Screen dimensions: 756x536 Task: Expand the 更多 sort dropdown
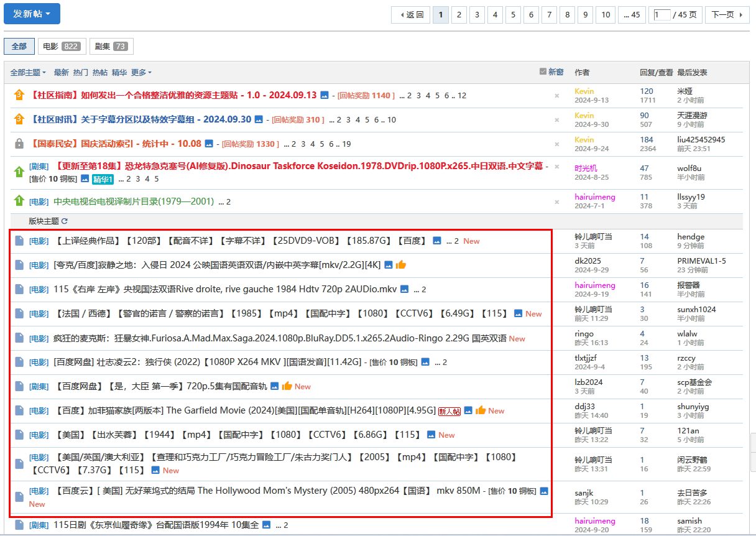(x=141, y=73)
